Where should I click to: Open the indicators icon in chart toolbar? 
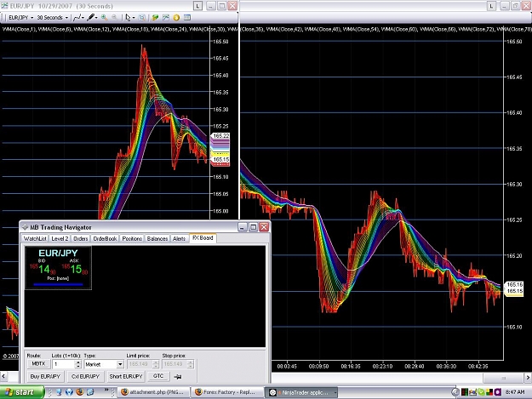click(166, 17)
